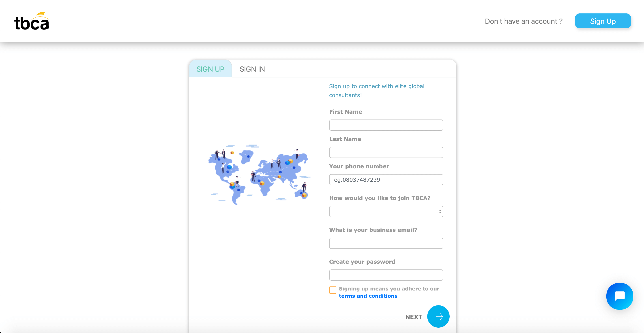Click 'Don't have an account?' text

[x=524, y=20]
